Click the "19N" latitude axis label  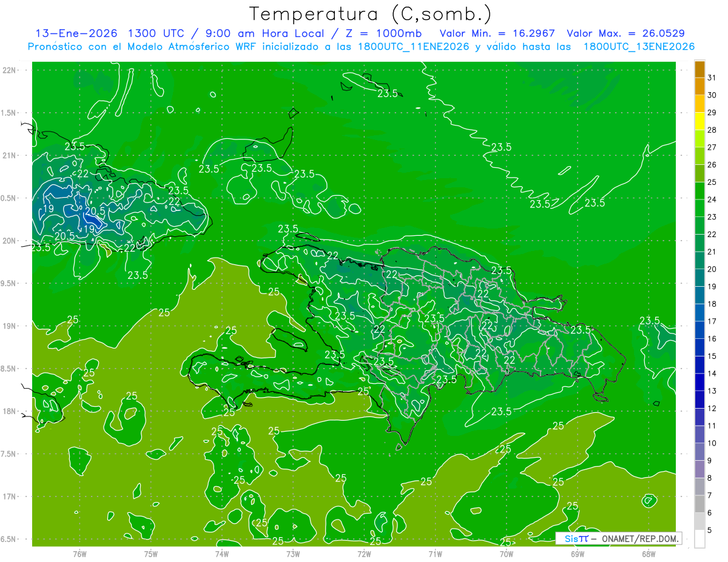(10, 326)
